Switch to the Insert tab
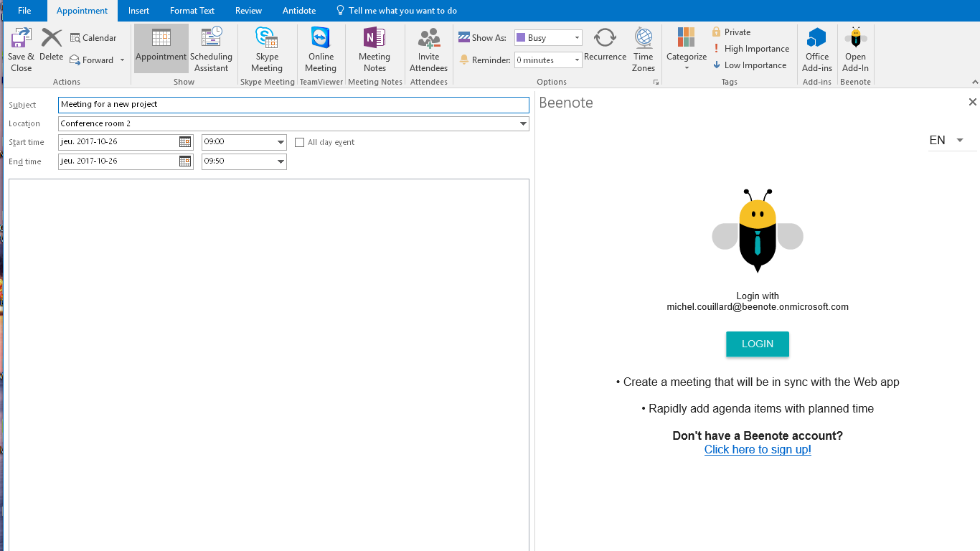The image size is (980, 551). (139, 11)
